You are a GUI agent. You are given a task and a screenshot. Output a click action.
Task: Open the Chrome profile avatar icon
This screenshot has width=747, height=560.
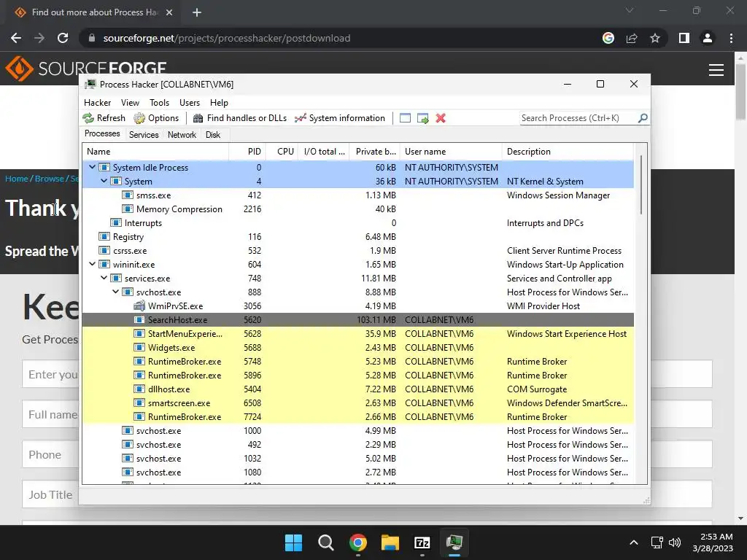pyautogui.click(x=708, y=38)
